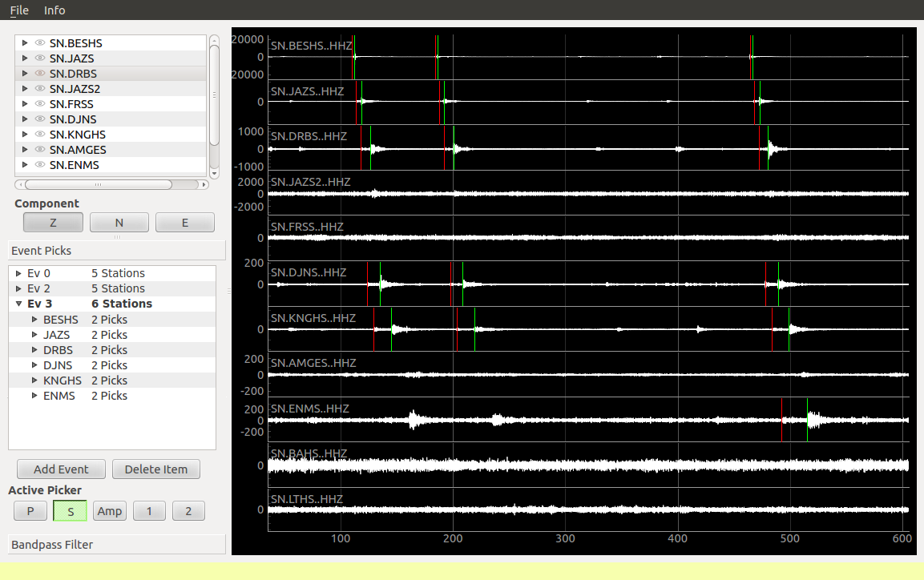Expand the SN.DRBS tree node
924x580 pixels.
coord(25,74)
